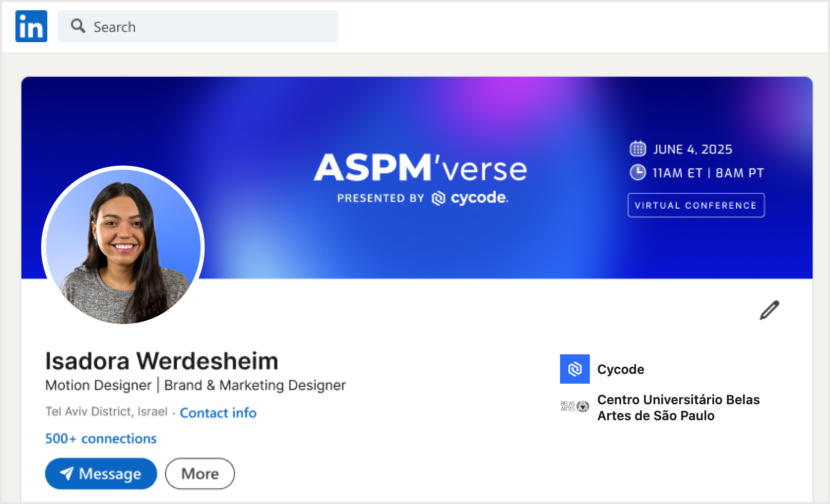Click the LinkedIn home logo
This screenshot has width=830, height=504.
31,26
